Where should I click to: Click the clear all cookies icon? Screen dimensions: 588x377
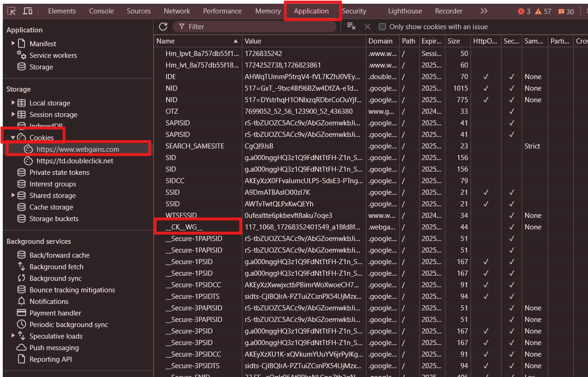[x=351, y=27]
